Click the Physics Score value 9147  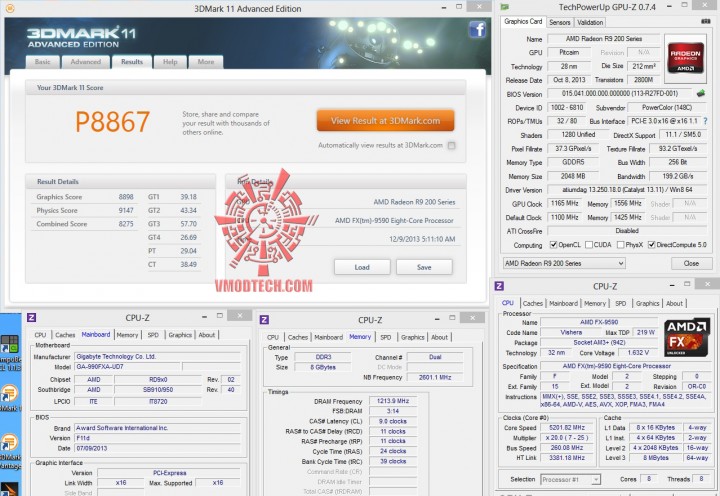(126, 210)
